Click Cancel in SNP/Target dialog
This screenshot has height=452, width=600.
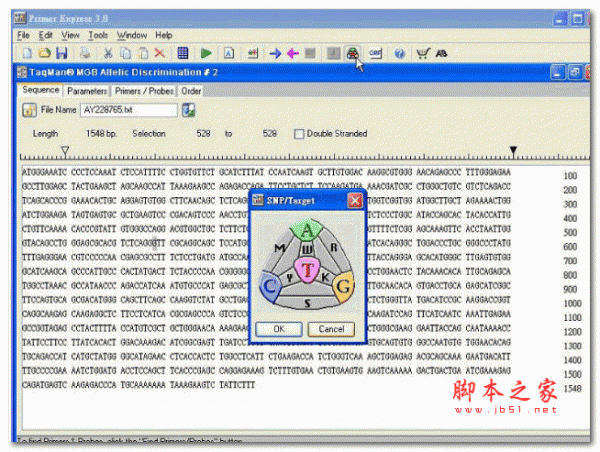331,329
